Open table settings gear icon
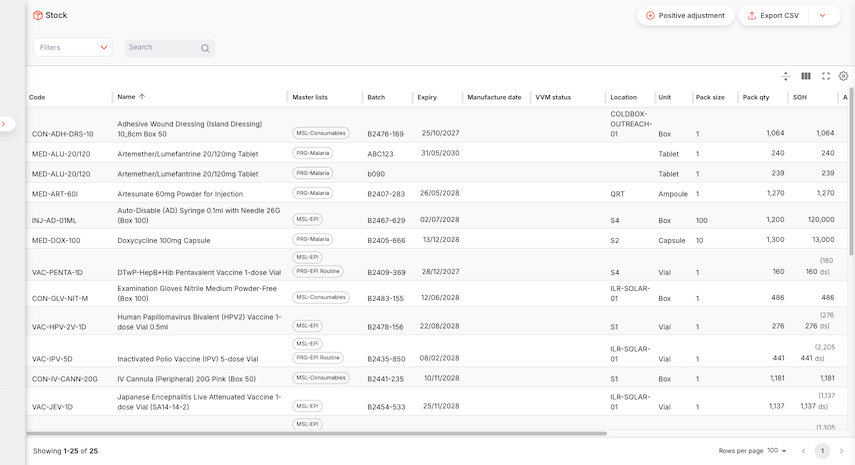 [x=843, y=76]
